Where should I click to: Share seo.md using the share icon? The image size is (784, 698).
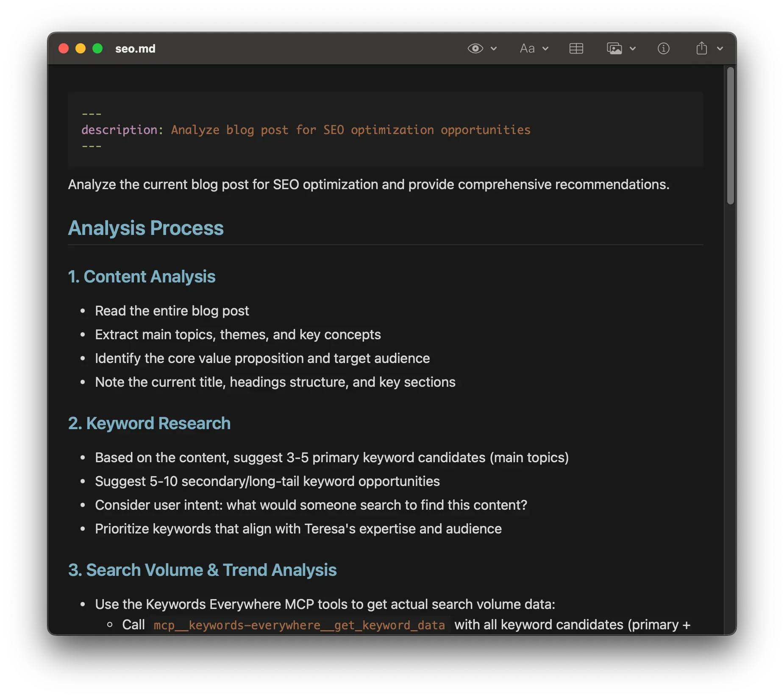click(x=701, y=48)
